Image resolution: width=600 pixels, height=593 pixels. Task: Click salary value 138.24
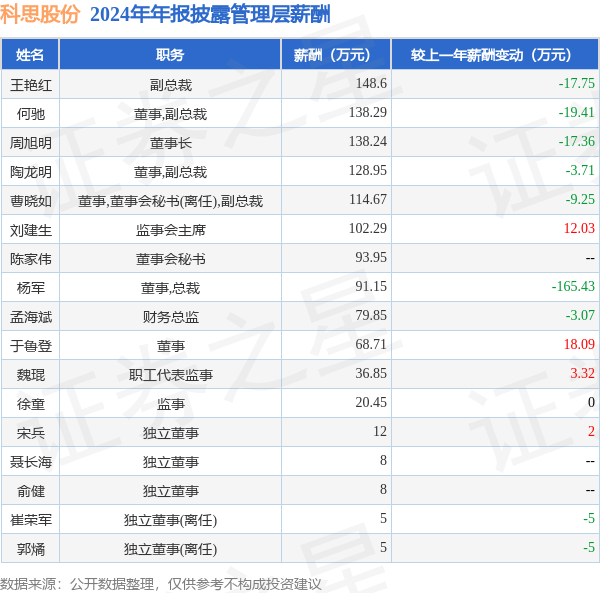pos(368,141)
